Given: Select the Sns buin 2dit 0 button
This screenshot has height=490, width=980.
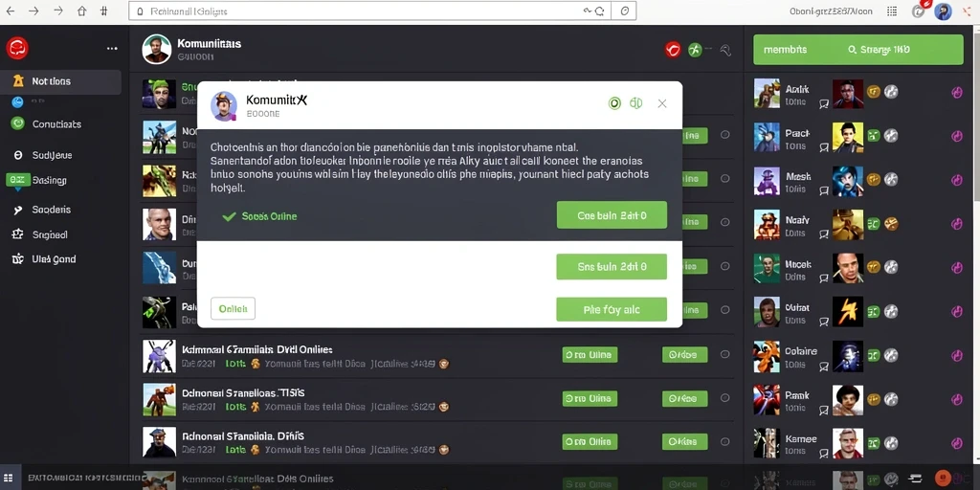Looking at the screenshot, I should (612, 266).
